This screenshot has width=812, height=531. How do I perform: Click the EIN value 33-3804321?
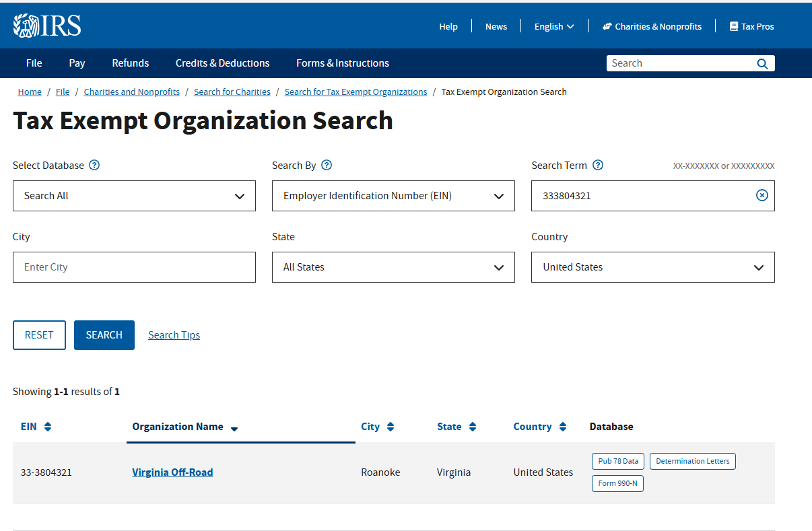pos(46,472)
